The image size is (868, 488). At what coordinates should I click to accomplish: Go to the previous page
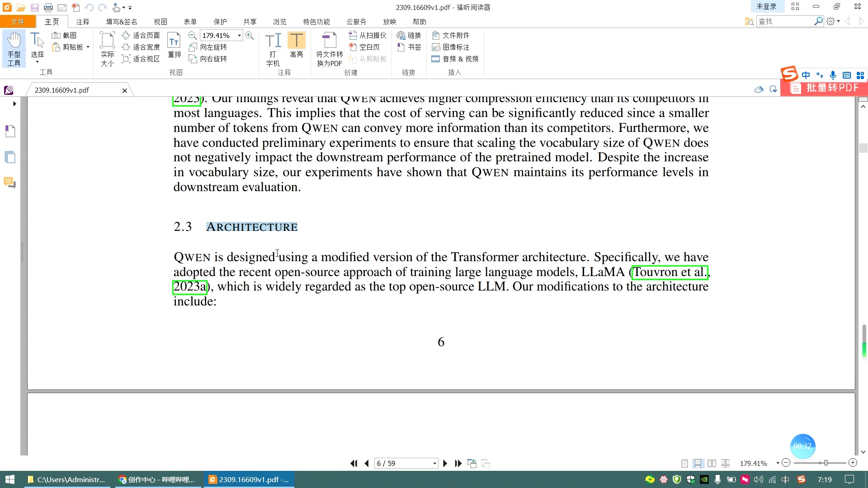coord(367,463)
